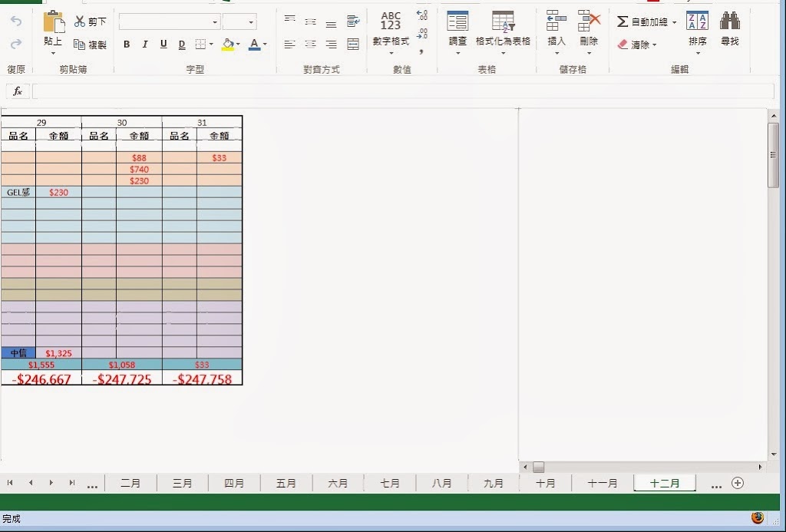Open the font name dropdown
Screen dimensions: 786x532
[x=214, y=22]
